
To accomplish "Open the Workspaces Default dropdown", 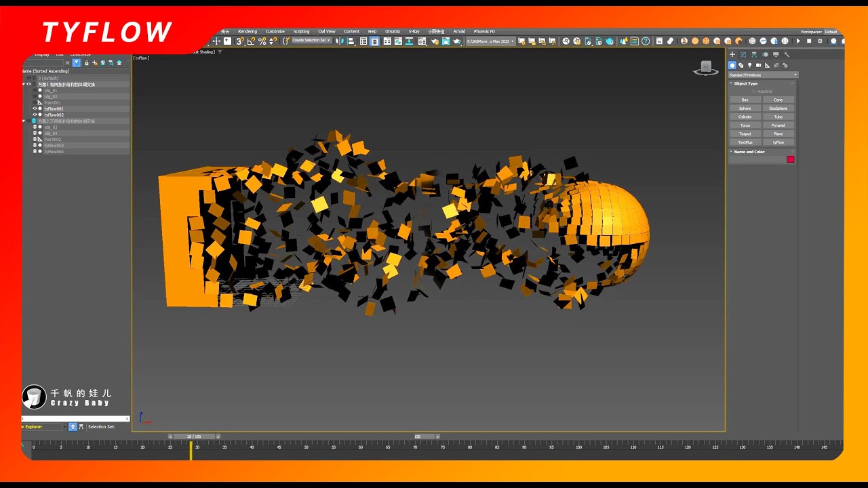I will coord(831,32).
